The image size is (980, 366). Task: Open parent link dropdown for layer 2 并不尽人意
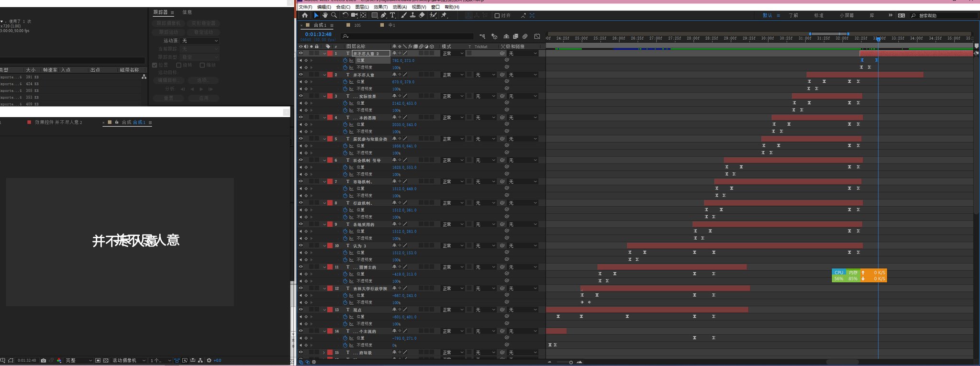(x=523, y=75)
